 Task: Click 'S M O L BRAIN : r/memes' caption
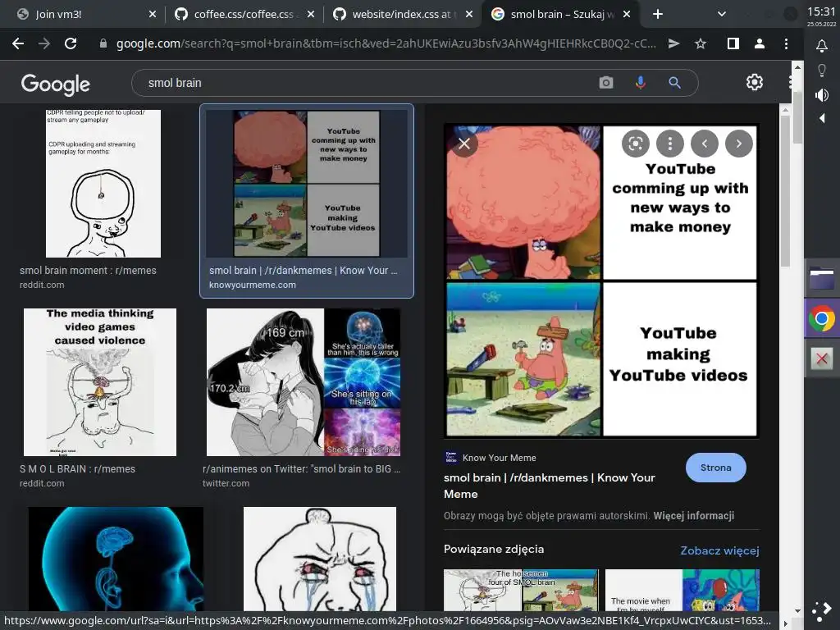pos(77,468)
